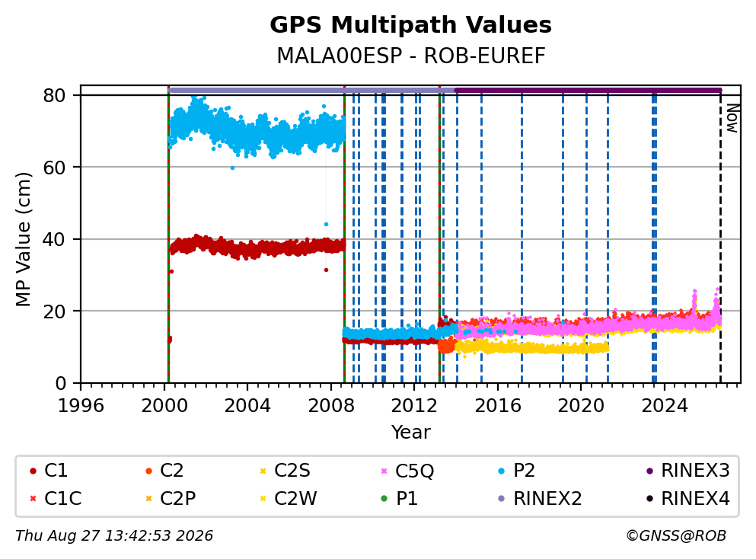Click the MP Value (cm) axis label
This screenshot has height=559, width=756.
click(x=23, y=239)
